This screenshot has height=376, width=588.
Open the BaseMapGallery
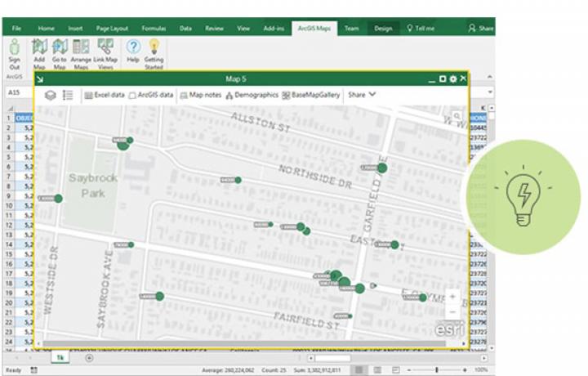[x=311, y=96]
